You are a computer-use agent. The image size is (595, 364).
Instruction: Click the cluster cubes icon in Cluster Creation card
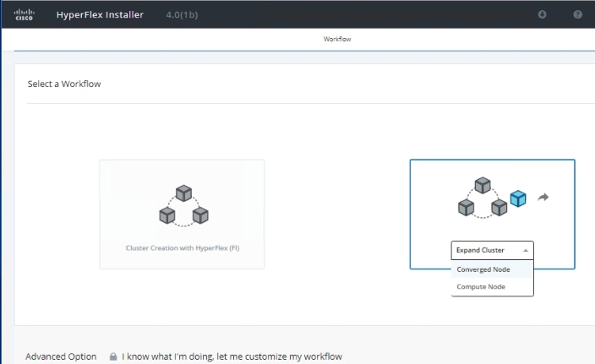183,206
